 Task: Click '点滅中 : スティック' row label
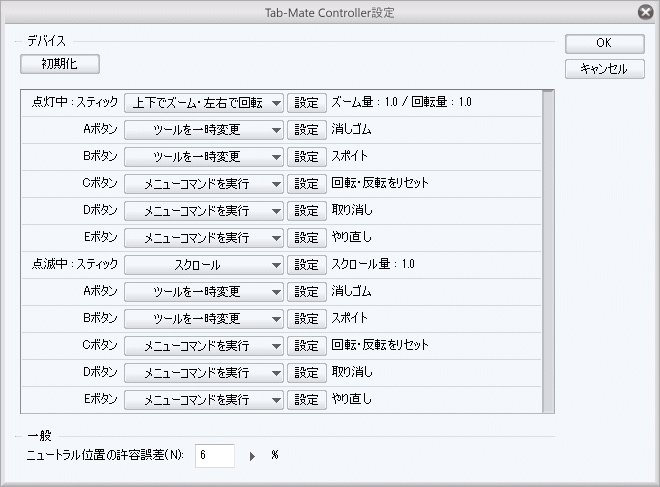[75, 264]
